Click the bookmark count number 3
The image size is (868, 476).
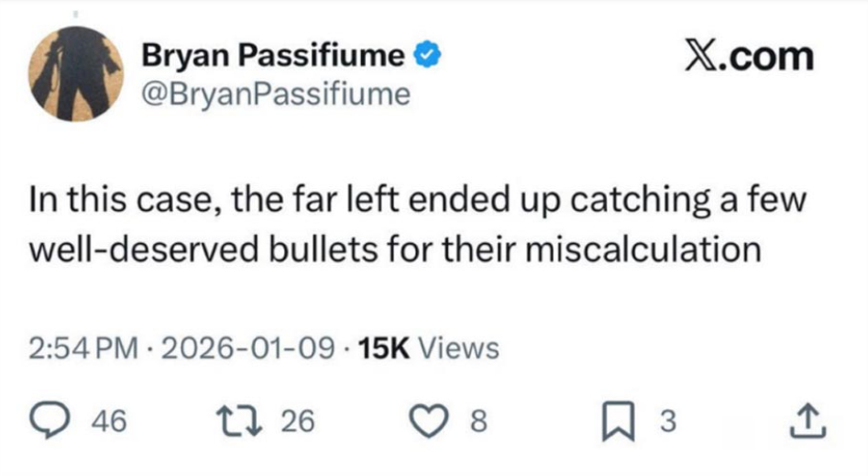667,421
